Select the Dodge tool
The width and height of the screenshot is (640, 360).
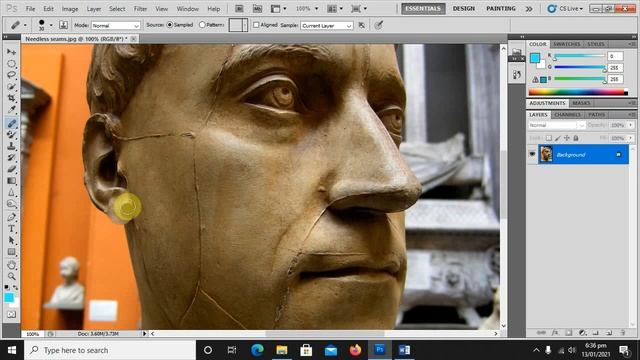click(11, 204)
